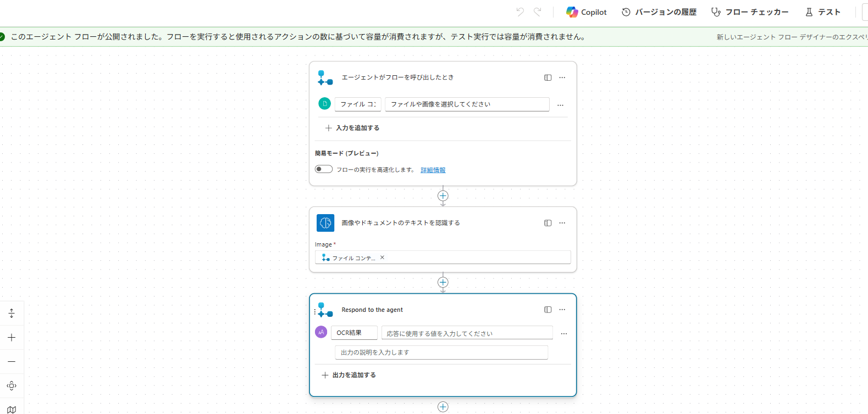Select the Respond to the agent title

coord(372,310)
